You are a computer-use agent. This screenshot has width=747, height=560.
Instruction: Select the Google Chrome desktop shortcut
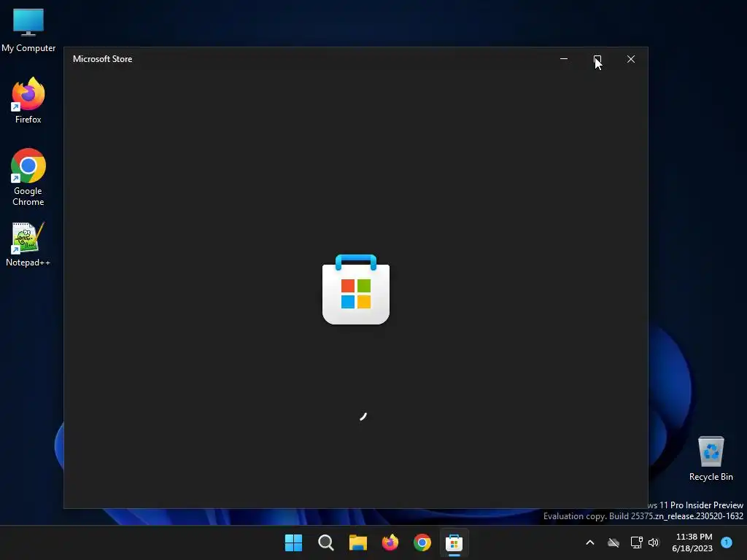pos(28,177)
